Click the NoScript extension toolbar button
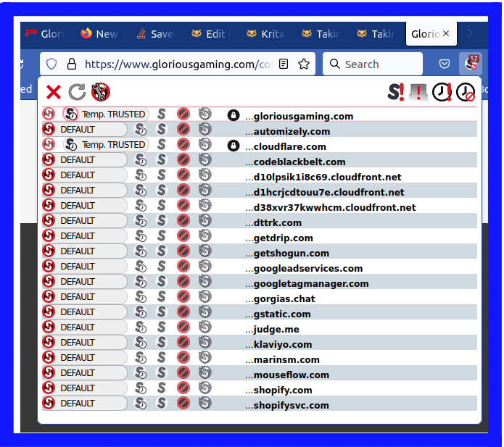 [x=471, y=64]
